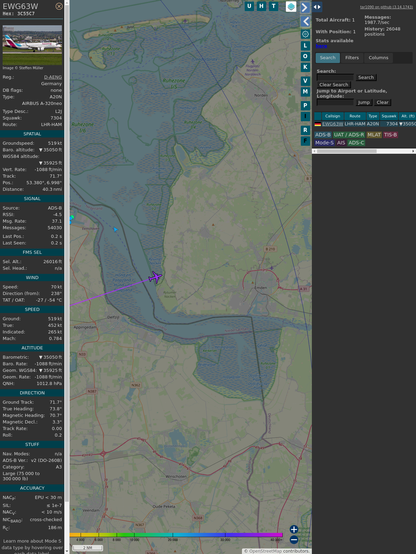The width and height of the screenshot is (416, 554).
Task: Toggle the K map option button
Action: (305, 67)
